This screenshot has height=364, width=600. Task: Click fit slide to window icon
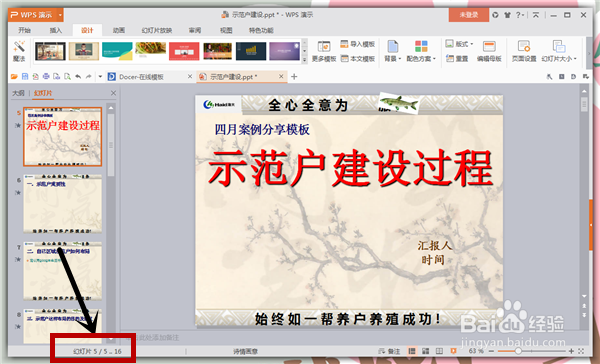pos(581,351)
